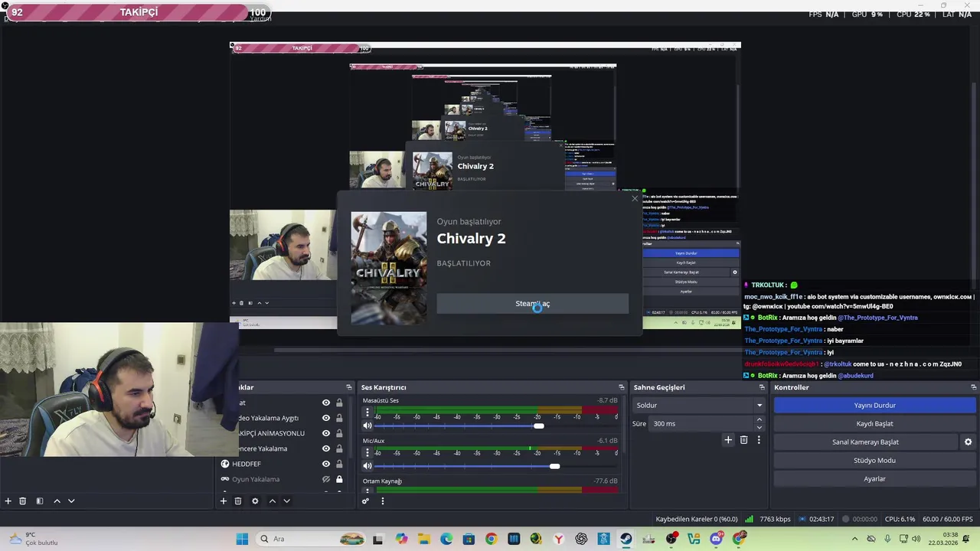The image size is (980, 551).
Task: Move the selected source down in Kaynaklar
Action: [286, 501]
